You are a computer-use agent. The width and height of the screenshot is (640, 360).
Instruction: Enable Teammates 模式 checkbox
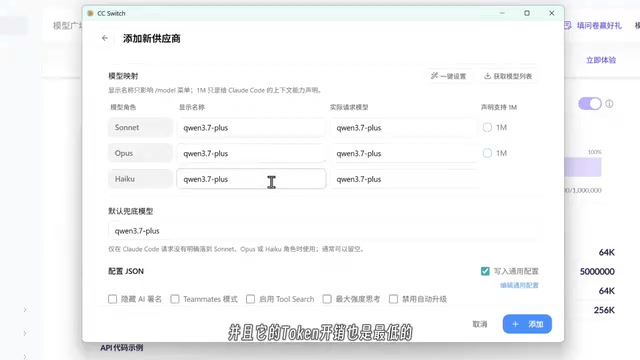tap(175, 299)
